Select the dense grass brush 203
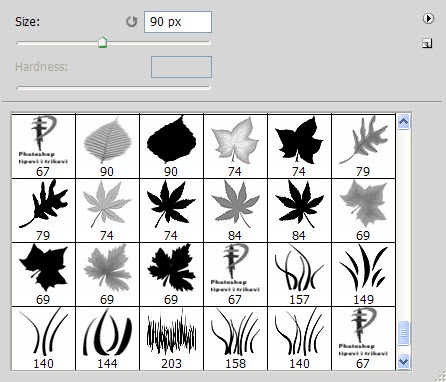Image resolution: width=446 pixels, height=382 pixels. (x=171, y=338)
